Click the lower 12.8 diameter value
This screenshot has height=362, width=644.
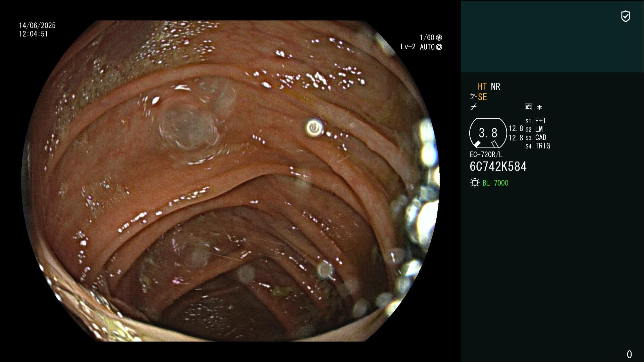tap(516, 138)
